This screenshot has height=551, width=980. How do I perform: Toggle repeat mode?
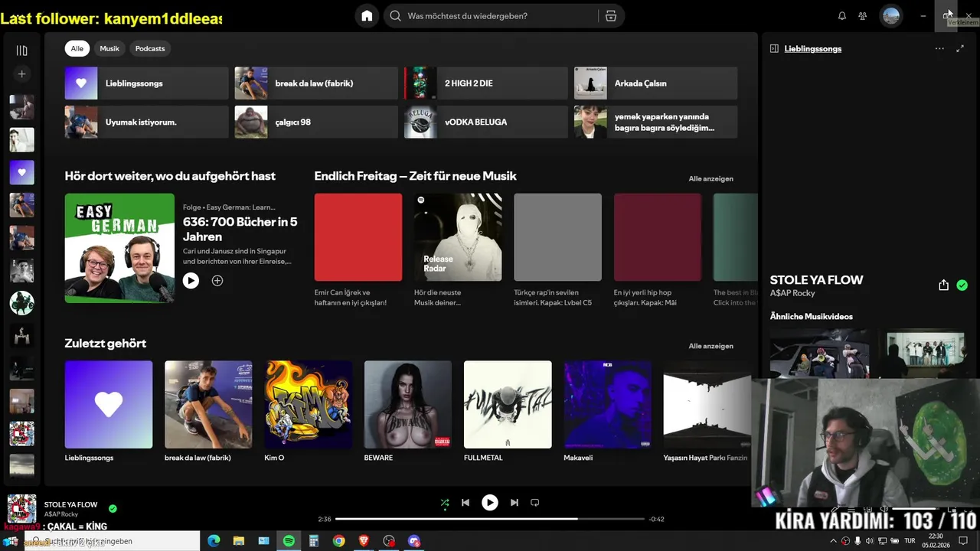coord(535,503)
